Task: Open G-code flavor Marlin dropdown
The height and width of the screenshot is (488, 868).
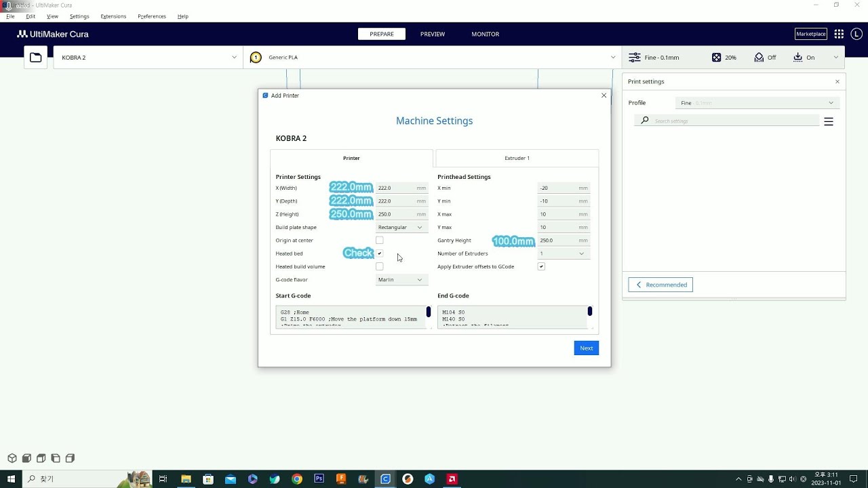Action: [x=401, y=279]
